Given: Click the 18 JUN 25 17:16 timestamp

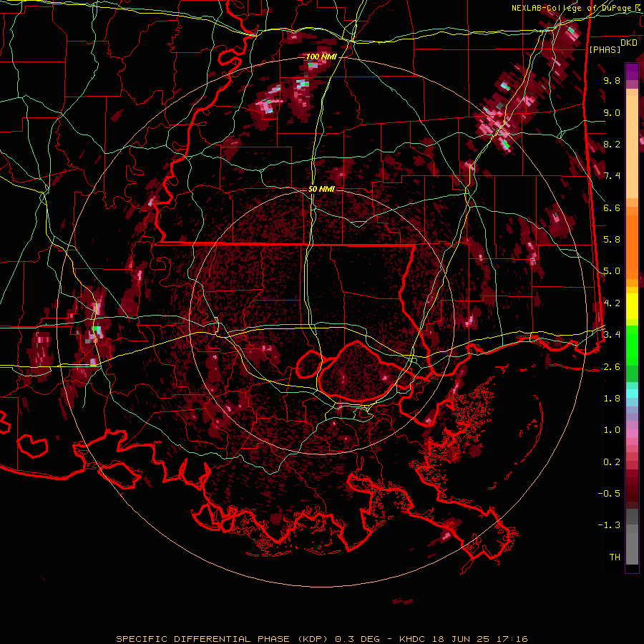Looking at the screenshot, I should click(x=479, y=639).
